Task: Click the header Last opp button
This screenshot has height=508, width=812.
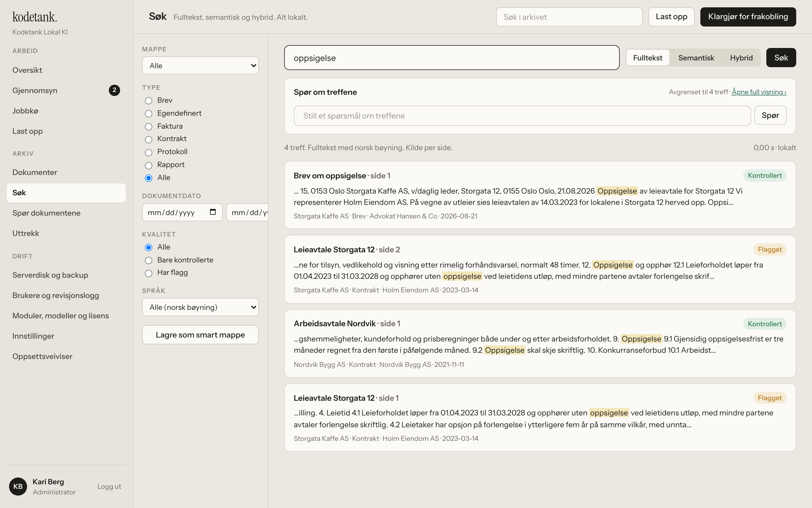Action: tap(671, 17)
